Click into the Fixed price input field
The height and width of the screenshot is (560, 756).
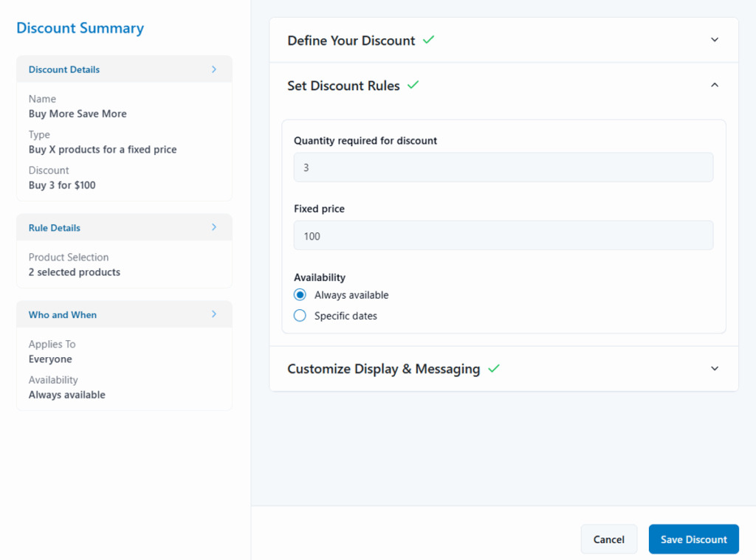(x=504, y=236)
